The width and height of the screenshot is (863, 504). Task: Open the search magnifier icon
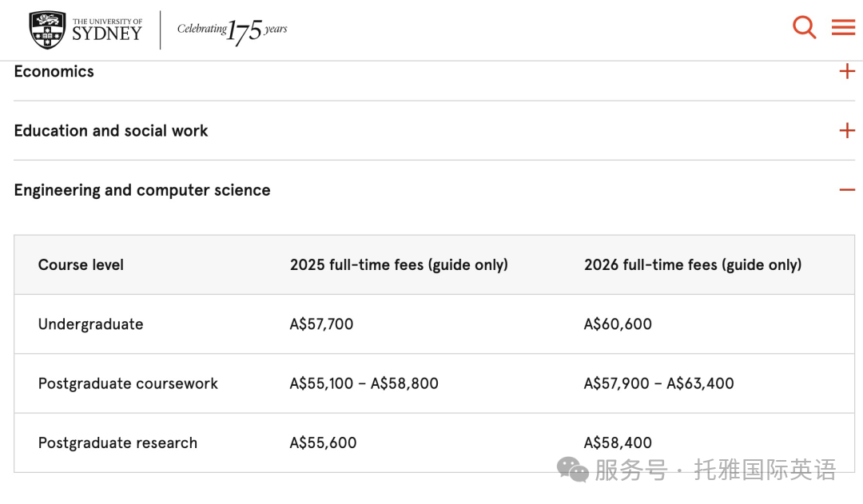click(x=804, y=27)
